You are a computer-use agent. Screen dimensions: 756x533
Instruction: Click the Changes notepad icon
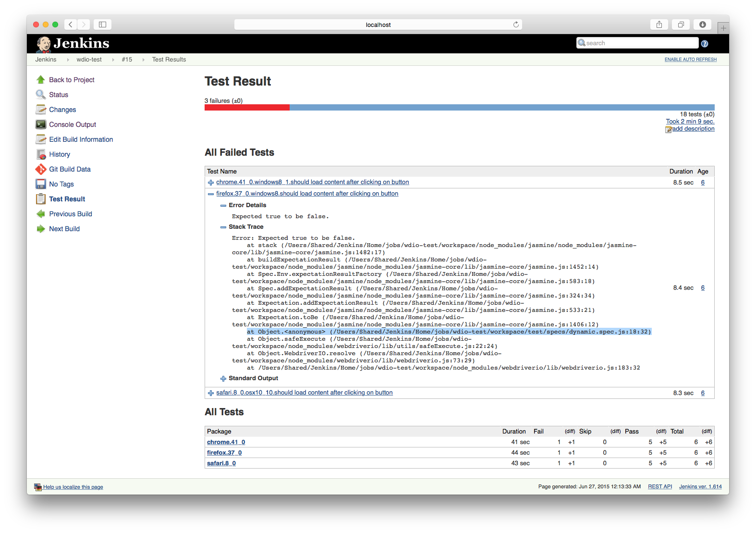(x=41, y=110)
